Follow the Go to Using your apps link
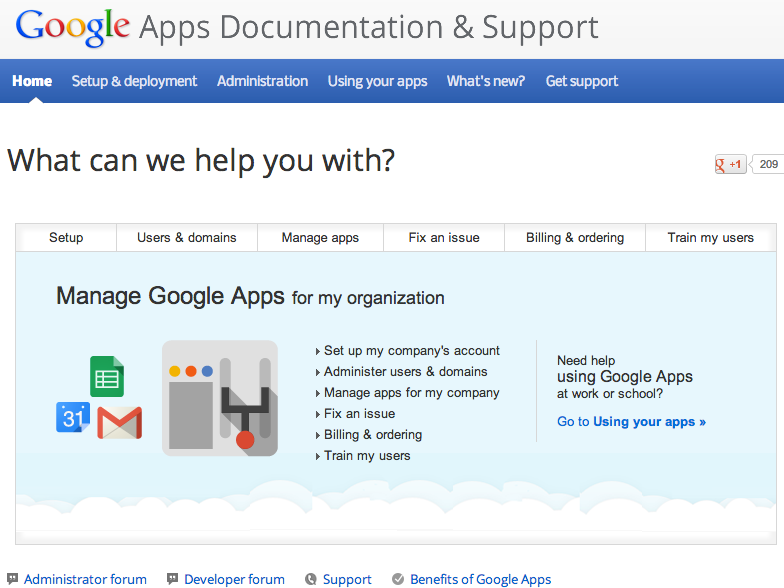This screenshot has width=784, height=588. pyautogui.click(x=632, y=422)
